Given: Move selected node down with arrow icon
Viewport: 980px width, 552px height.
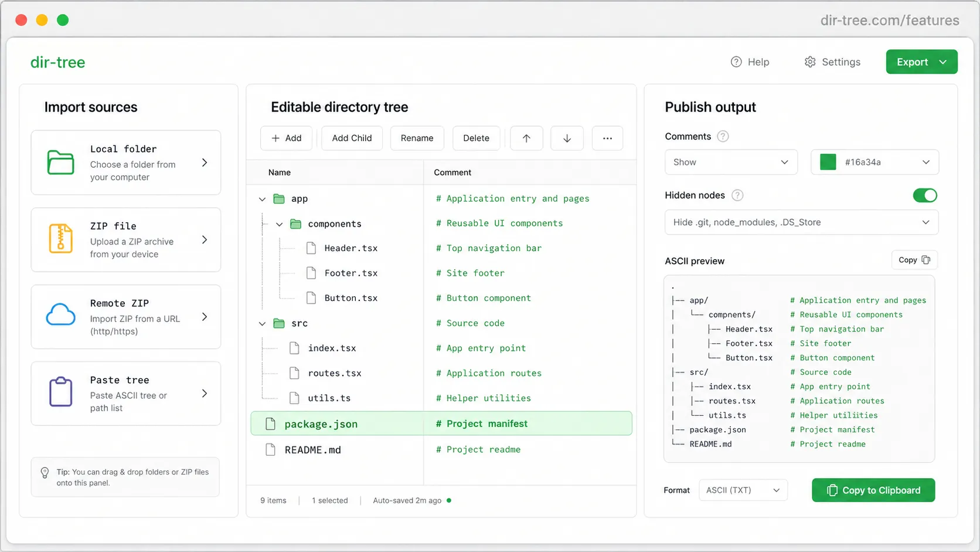Looking at the screenshot, I should [x=566, y=138].
